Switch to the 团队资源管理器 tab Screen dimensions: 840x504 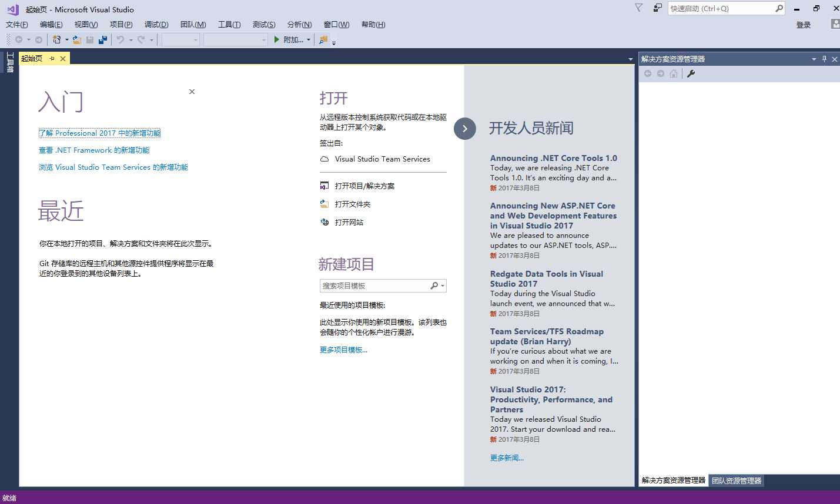click(x=737, y=481)
